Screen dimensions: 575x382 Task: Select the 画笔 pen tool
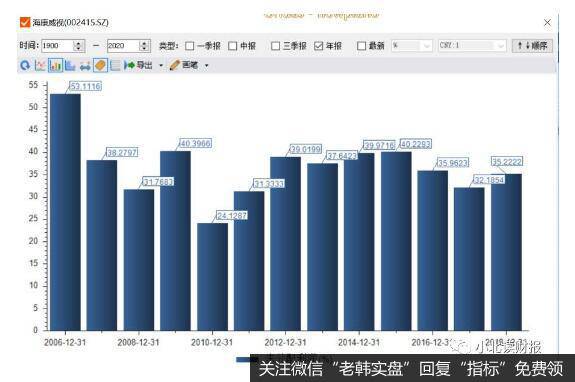pos(184,65)
